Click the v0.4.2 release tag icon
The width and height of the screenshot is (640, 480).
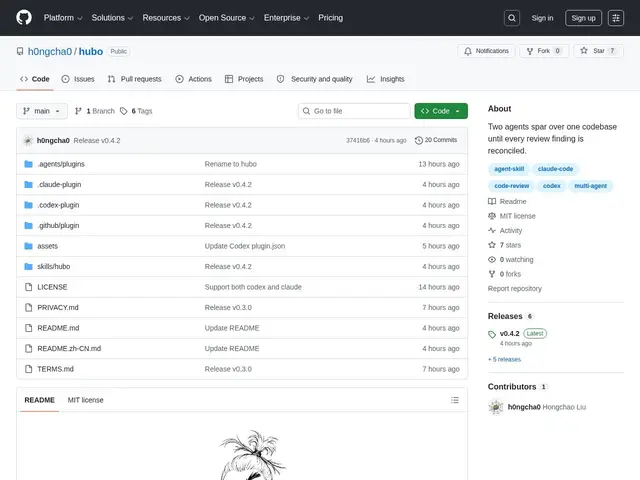click(492, 334)
